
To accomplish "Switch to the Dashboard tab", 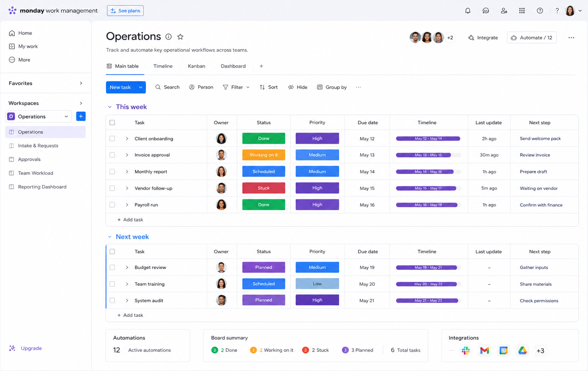I will 233,66.
